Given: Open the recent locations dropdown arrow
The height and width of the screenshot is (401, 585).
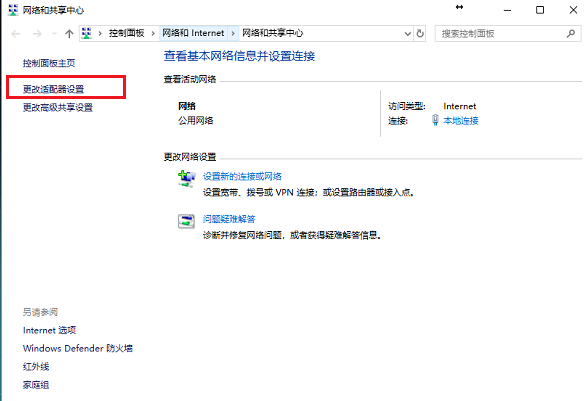Looking at the screenshot, I should point(54,34).
